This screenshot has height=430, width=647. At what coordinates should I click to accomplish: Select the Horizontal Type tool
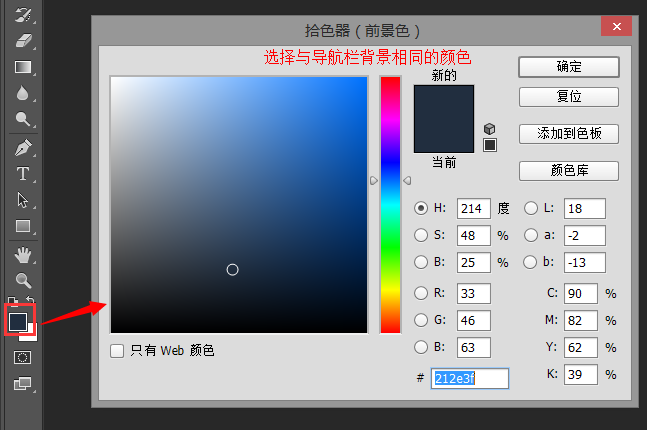tap(23, 174)
